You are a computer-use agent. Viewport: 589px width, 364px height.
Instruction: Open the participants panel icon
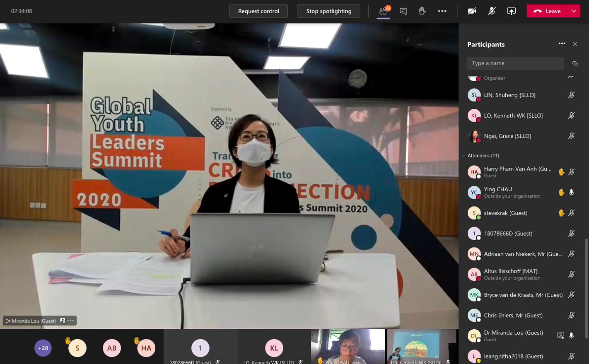(x=383, y=11)
